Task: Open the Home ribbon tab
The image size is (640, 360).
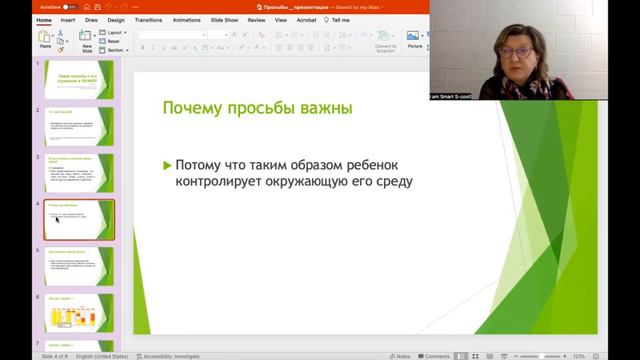Action: click(x=44, y=20)
